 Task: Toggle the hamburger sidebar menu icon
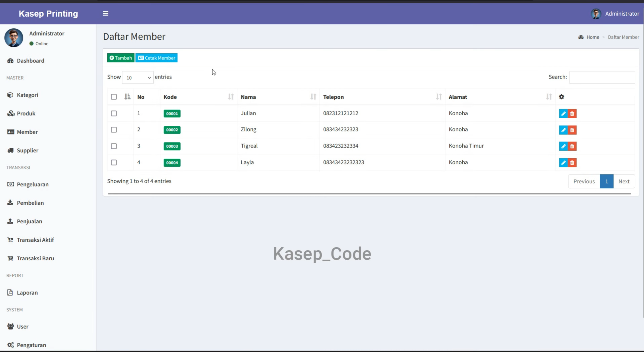click(x=106, y=14)
